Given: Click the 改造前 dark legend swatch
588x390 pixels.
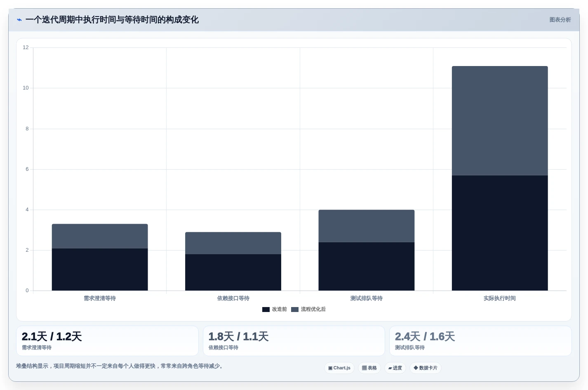Looking at the screenshot, I should (x=266, y=310).
